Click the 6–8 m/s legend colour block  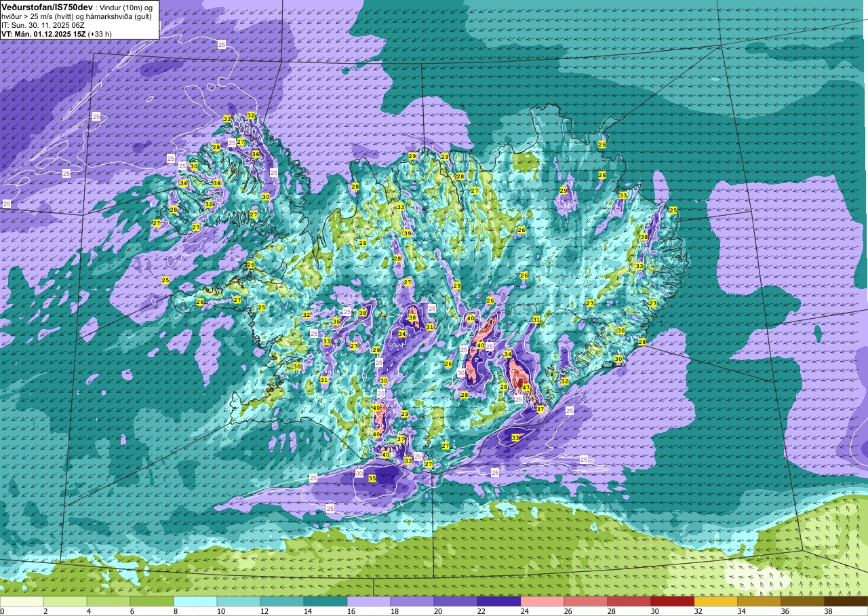(152, 602)
